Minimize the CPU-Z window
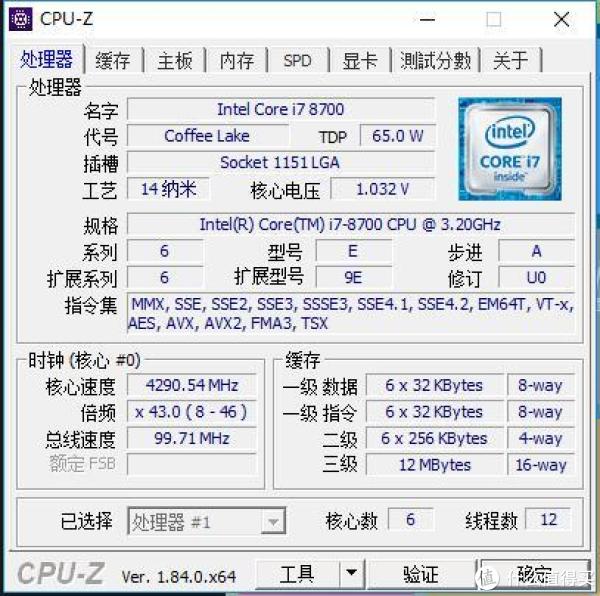The width and height of the screenshot is (600, 596). pos(427,19)
